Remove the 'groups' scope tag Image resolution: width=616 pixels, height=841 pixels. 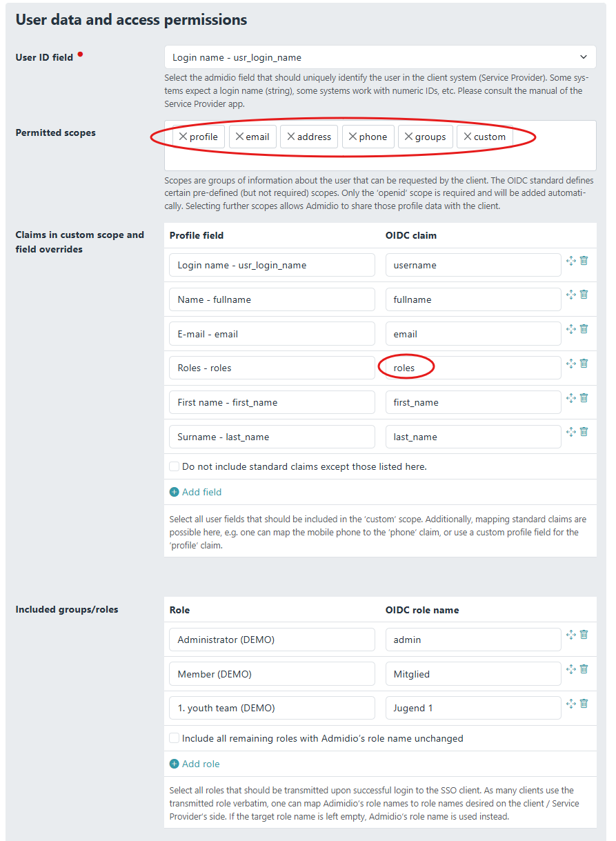(409, 137)
